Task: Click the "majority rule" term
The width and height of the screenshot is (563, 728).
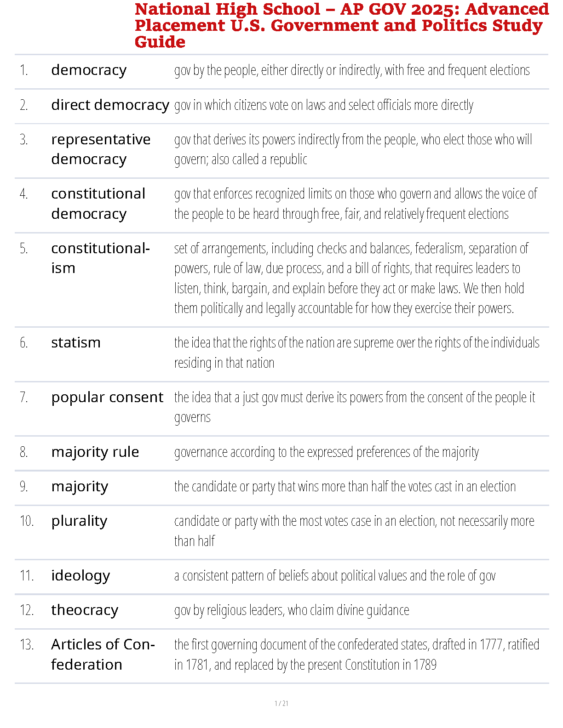Action: (x=95, y=452)
